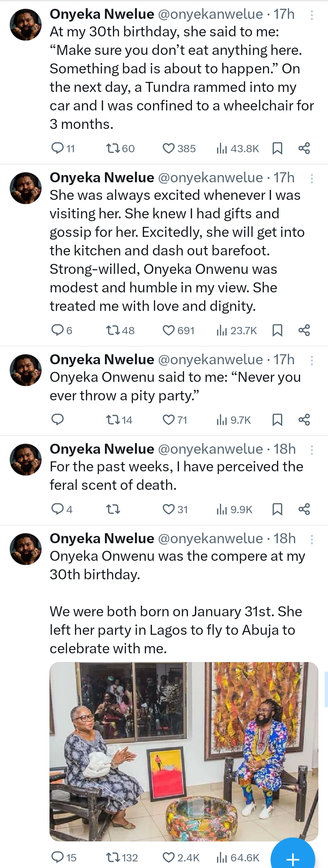Reply to the 'pity party' tweet
Screen dimensions: 328x868
(57, 419)
